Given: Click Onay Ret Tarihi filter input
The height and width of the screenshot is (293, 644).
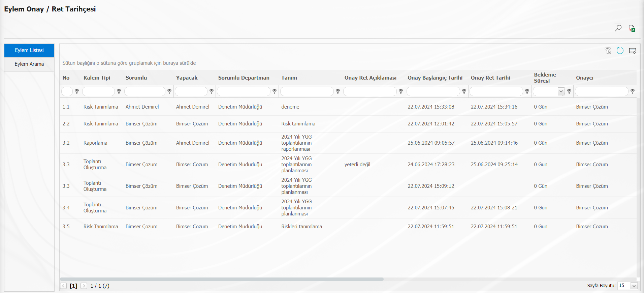Looking at the screenshot, I should (496, 91).
